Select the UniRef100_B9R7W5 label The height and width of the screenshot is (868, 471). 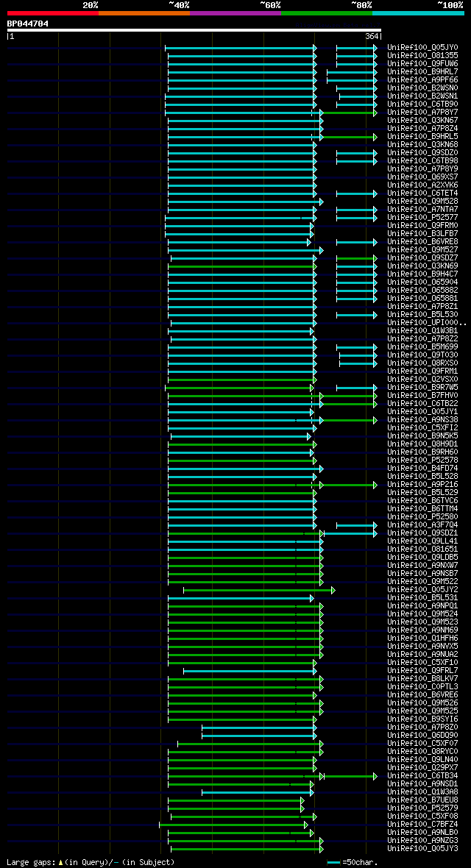[422, 388]
